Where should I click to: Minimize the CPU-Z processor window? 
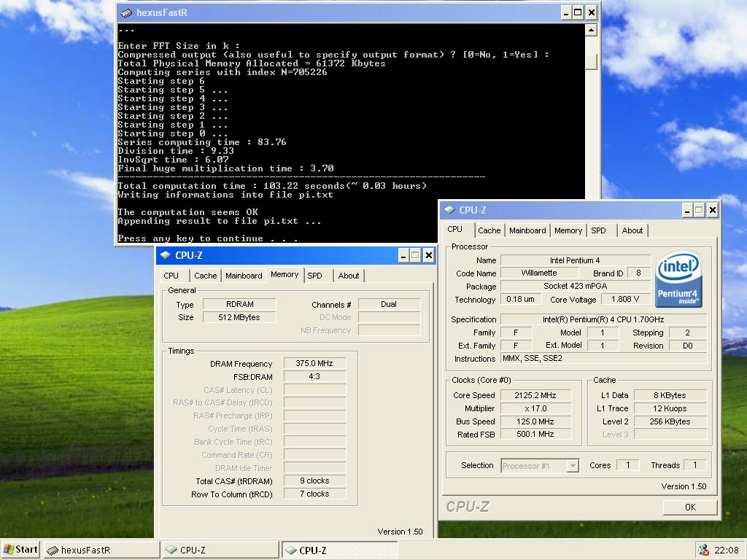click(687, 211)
